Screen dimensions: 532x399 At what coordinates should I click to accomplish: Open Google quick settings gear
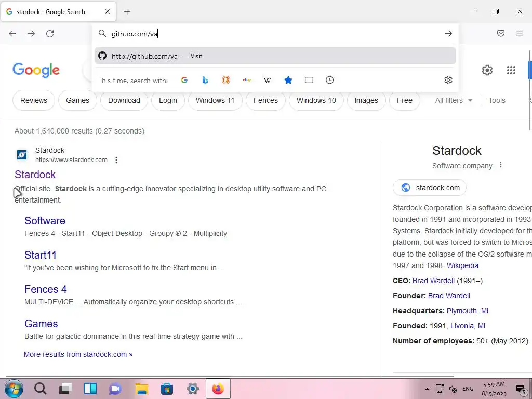[487, 70]
